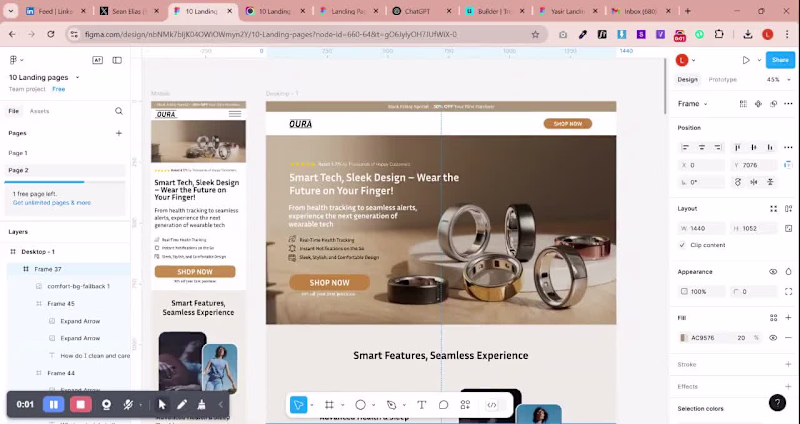The image size is (800, 424).
Task: Remove the fill with minus icon
Action: pyautogui.click(x=788, y=338)
